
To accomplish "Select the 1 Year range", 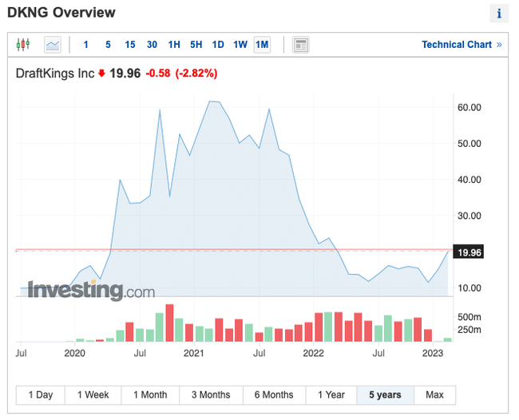I will tap(331, 394).
